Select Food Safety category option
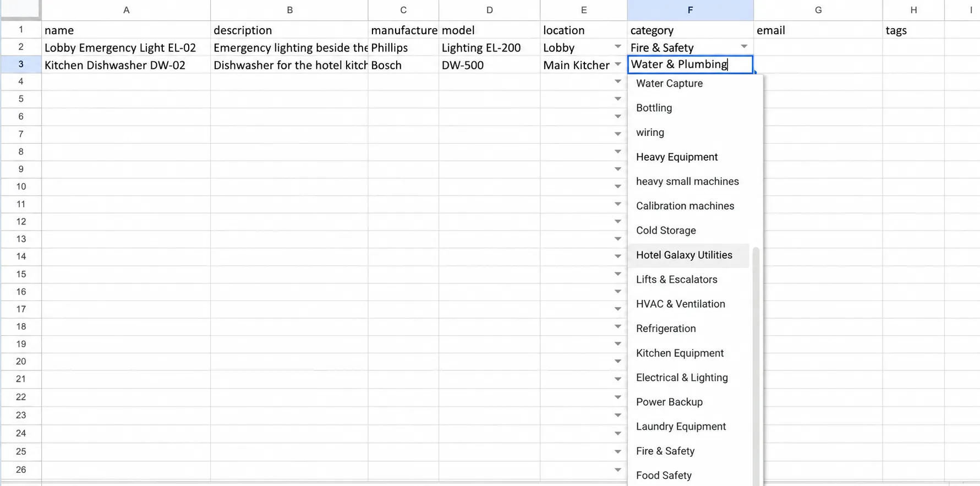 tap(688, 476)
